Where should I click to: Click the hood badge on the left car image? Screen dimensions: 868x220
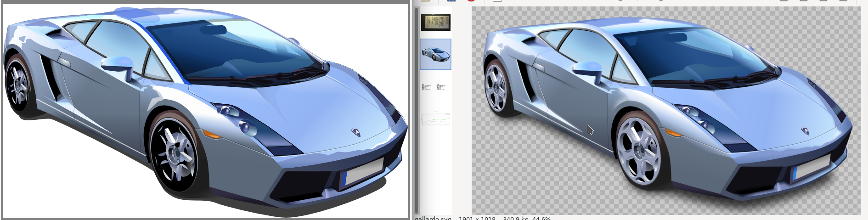(x=356, y=132)
